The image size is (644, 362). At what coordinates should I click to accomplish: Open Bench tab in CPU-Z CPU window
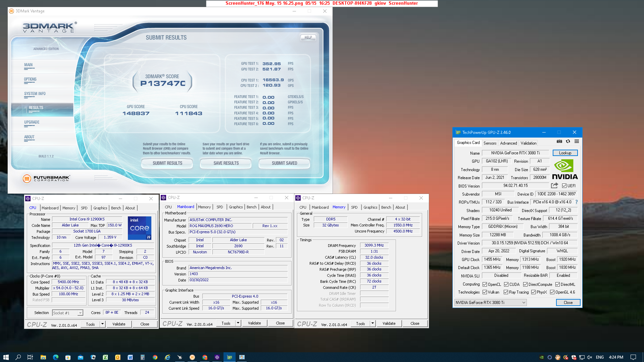click(x=116, y=208)
